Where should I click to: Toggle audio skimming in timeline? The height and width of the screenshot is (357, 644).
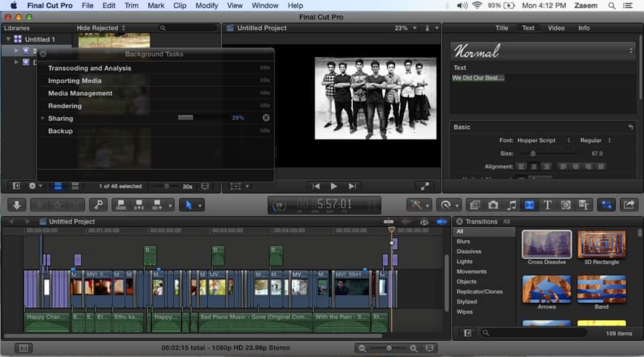(407, 222)
